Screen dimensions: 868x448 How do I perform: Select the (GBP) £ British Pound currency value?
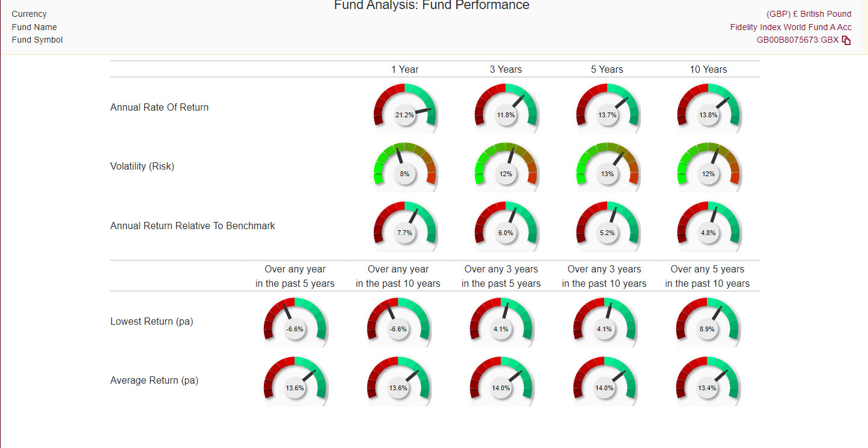[808, 14]
